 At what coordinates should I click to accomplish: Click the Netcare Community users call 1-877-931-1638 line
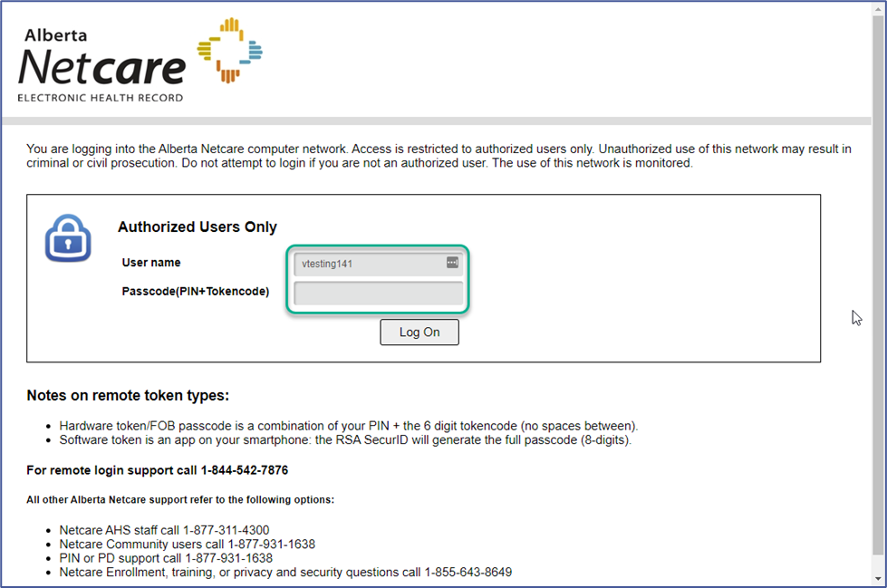pyautogui.click(x=188, y=545)
